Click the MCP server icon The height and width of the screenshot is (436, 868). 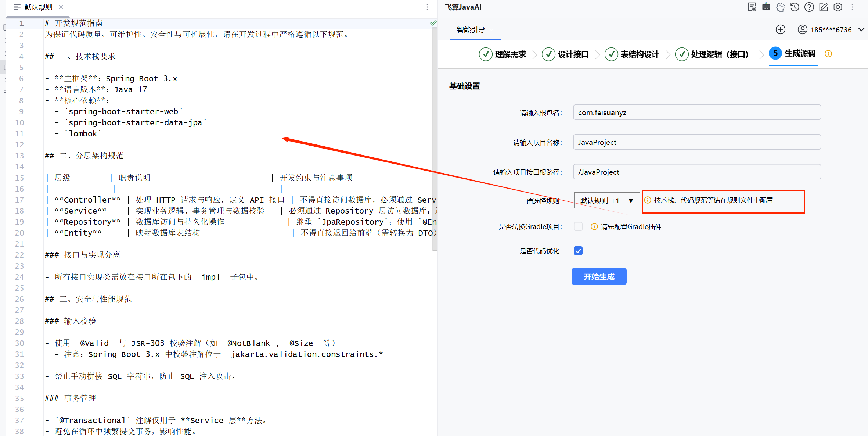click(766, 7)
